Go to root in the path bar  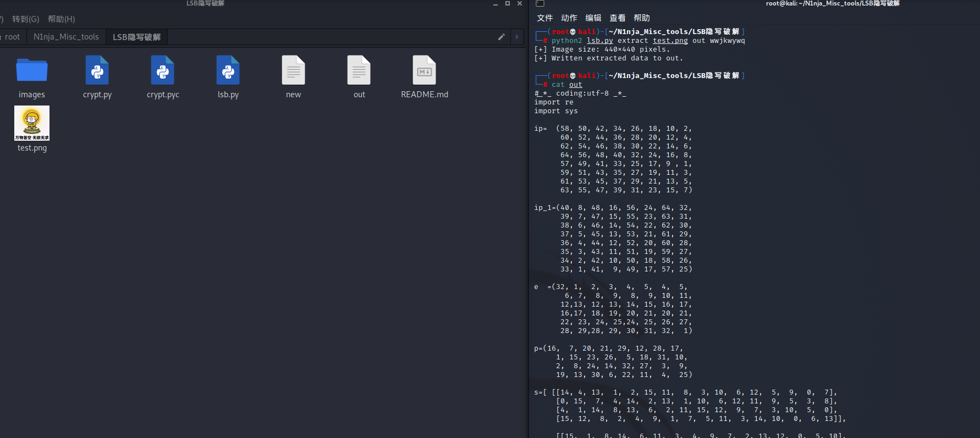pos(12,37)
